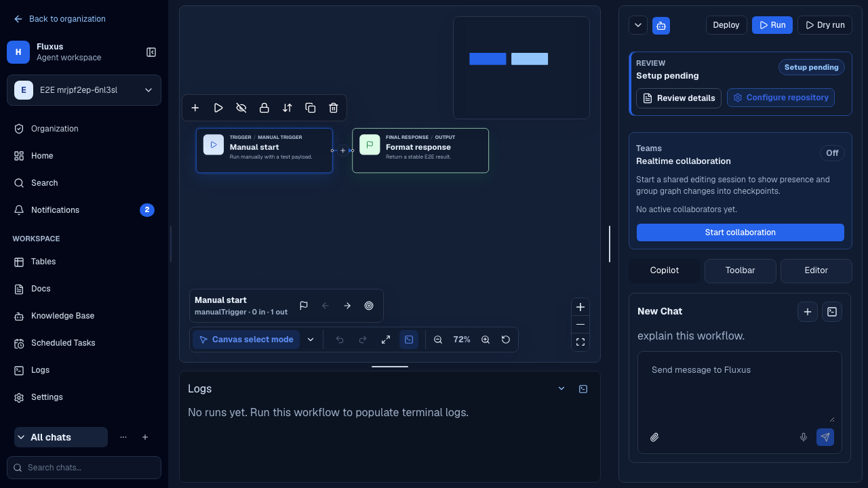This screenshot has width=868, height=488.
Task: Toggle the realtime collaboration Off badge
Action: coord(832,153)
